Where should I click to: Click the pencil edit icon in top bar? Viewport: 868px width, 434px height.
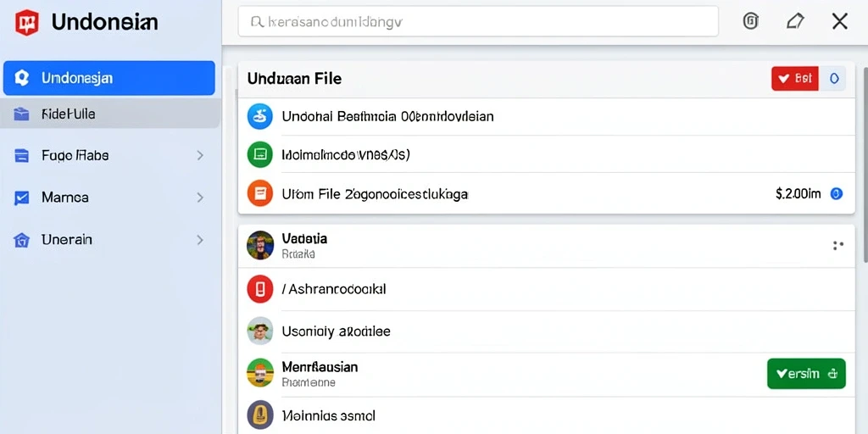[x=794, y=21]
